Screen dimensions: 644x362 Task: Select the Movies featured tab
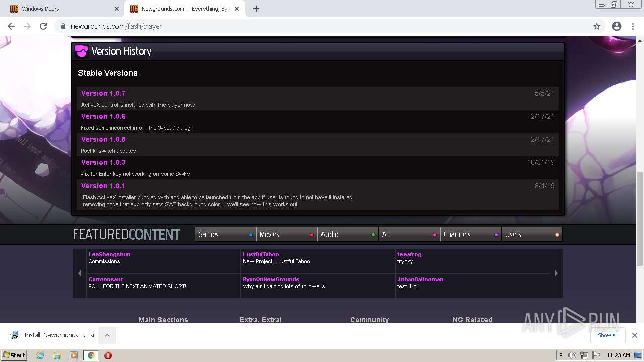pos(287,235)
